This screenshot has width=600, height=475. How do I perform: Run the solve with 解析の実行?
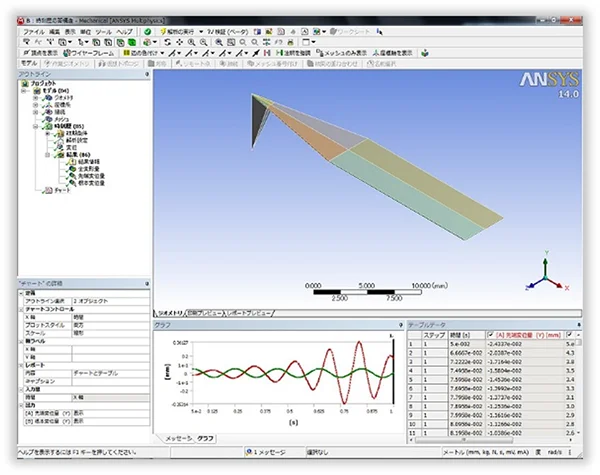177,32
